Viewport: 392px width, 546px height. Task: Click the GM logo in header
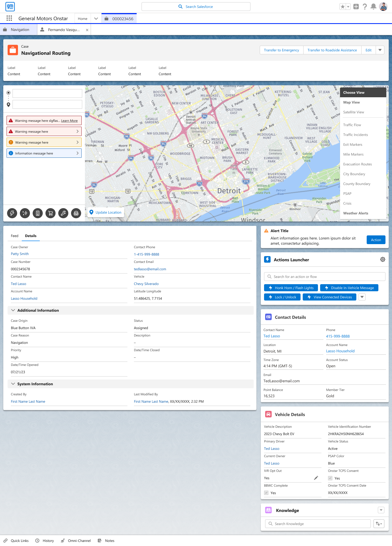[x=10, y=7]
